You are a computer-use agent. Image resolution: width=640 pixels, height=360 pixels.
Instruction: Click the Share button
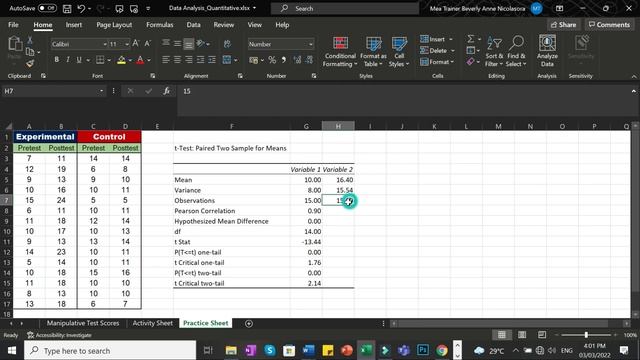564,25
